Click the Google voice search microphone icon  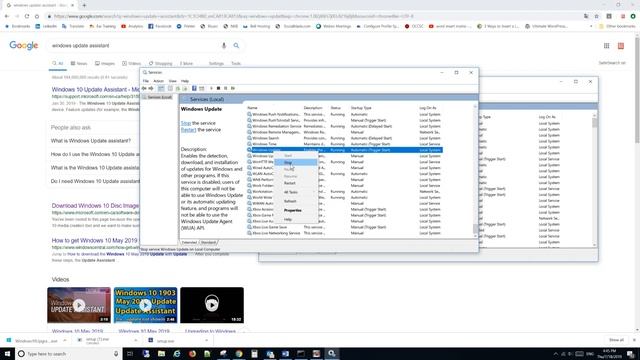pyautogui.click(x=224, y=46)
